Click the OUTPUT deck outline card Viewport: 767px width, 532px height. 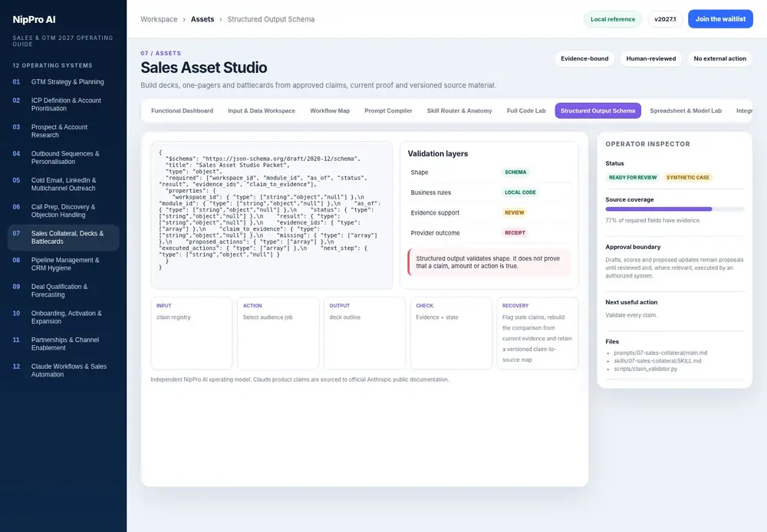tap(364, 333)
